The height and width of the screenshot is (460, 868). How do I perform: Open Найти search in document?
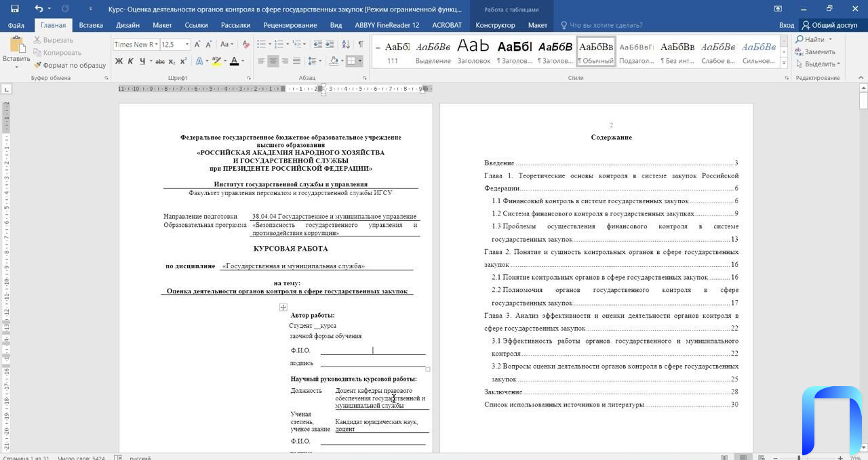tap(810, 40)
